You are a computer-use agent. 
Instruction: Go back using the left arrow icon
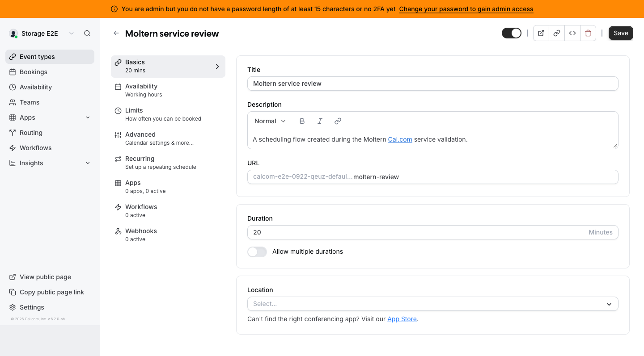(x=116, y=33)
